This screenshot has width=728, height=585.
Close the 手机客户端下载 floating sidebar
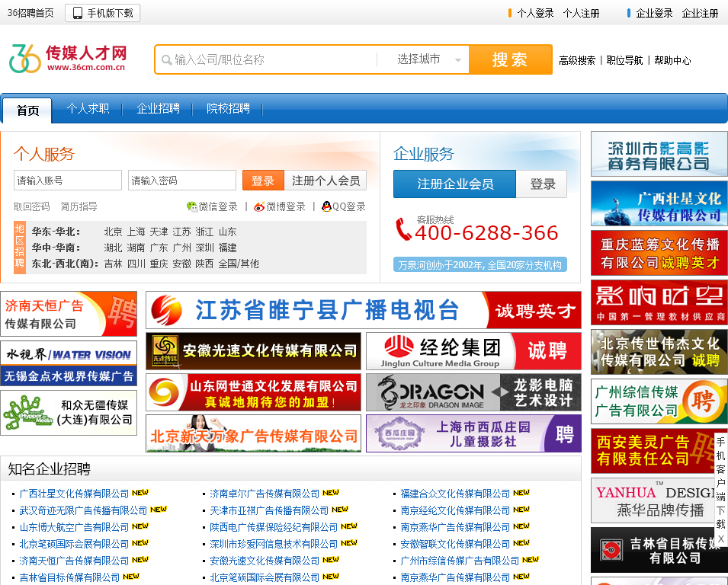point(720,539)
